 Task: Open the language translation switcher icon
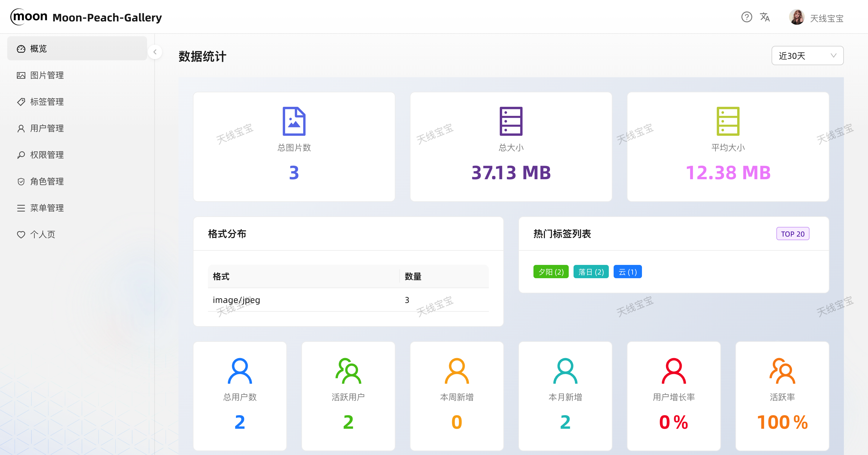point(765,17)
